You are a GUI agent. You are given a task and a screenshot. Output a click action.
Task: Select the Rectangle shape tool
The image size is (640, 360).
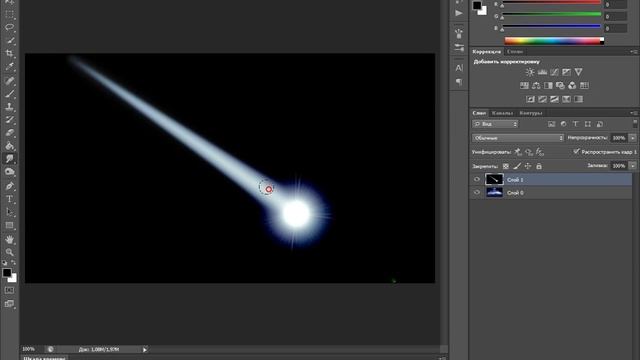point(9,225)
